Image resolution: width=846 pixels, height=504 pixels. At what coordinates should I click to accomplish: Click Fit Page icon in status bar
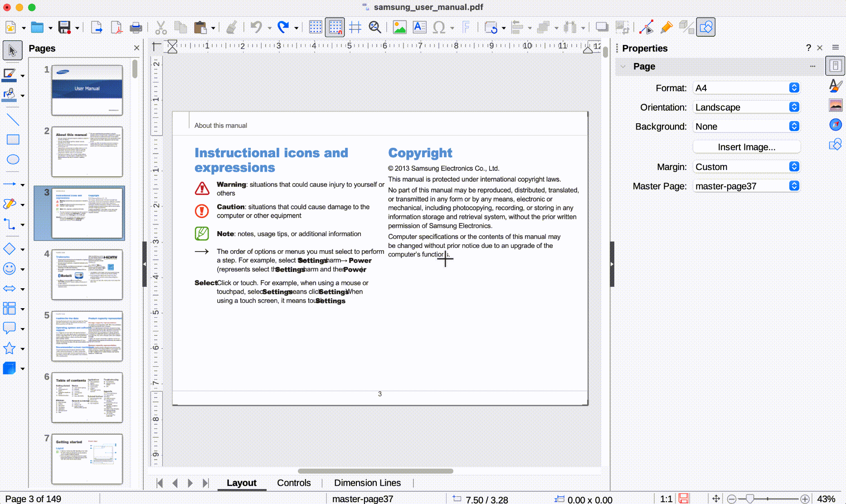716,499
